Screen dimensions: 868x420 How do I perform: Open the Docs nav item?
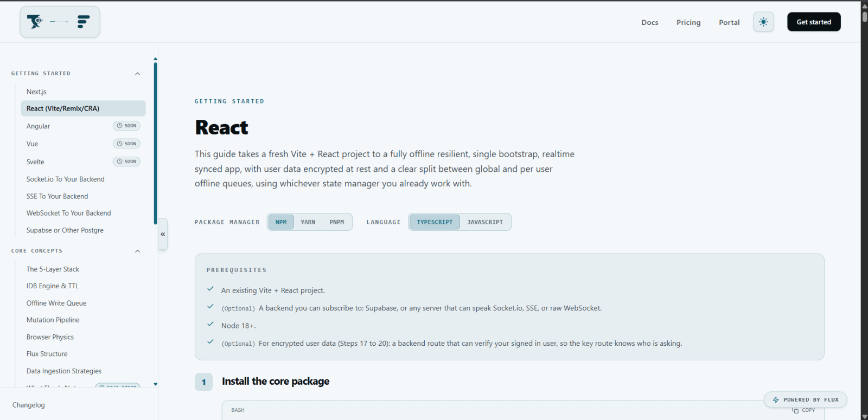pyautogui.click(x=650, y=22)
